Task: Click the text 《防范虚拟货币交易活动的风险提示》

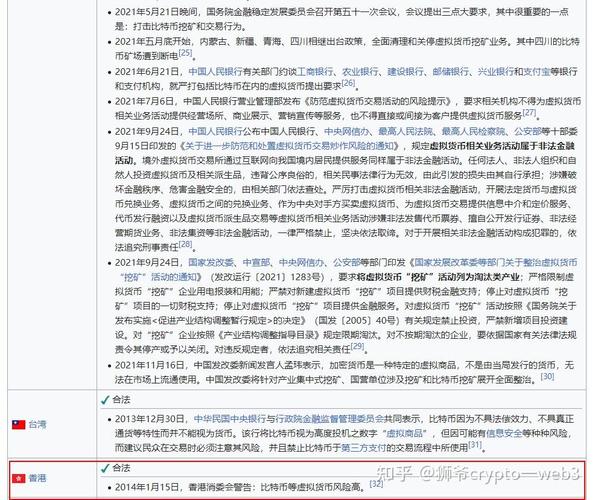Action: [x=378, y=101]
